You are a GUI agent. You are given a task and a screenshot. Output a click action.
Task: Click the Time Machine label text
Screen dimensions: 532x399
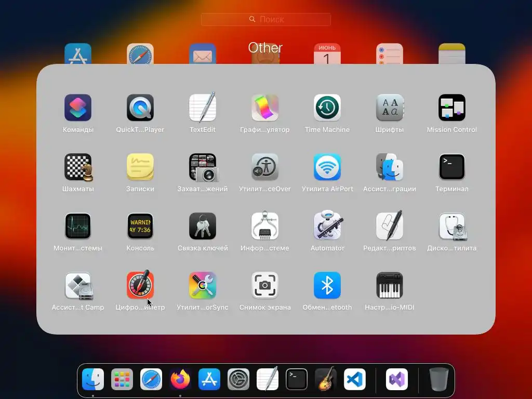click(327, 129)
